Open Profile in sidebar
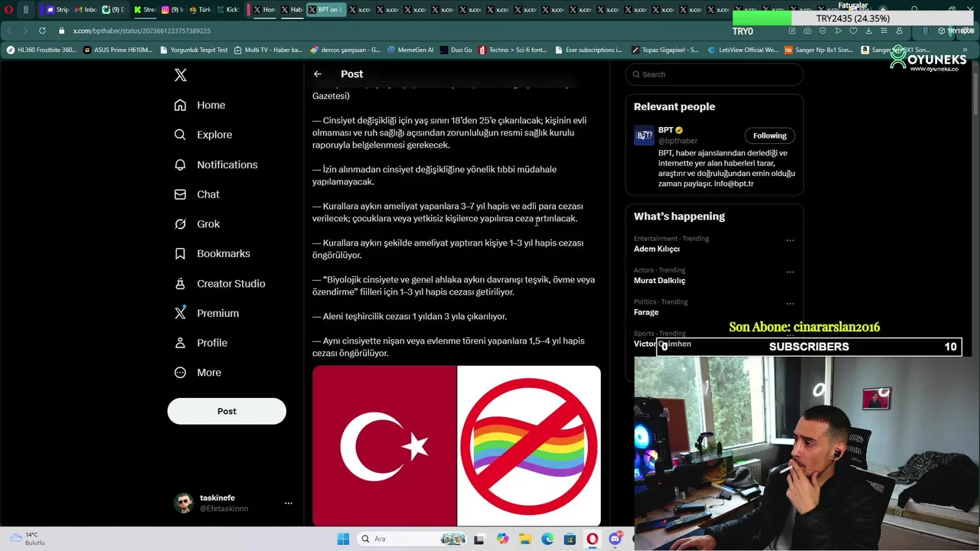The image size is (980, 551). (x=201, y=343)
